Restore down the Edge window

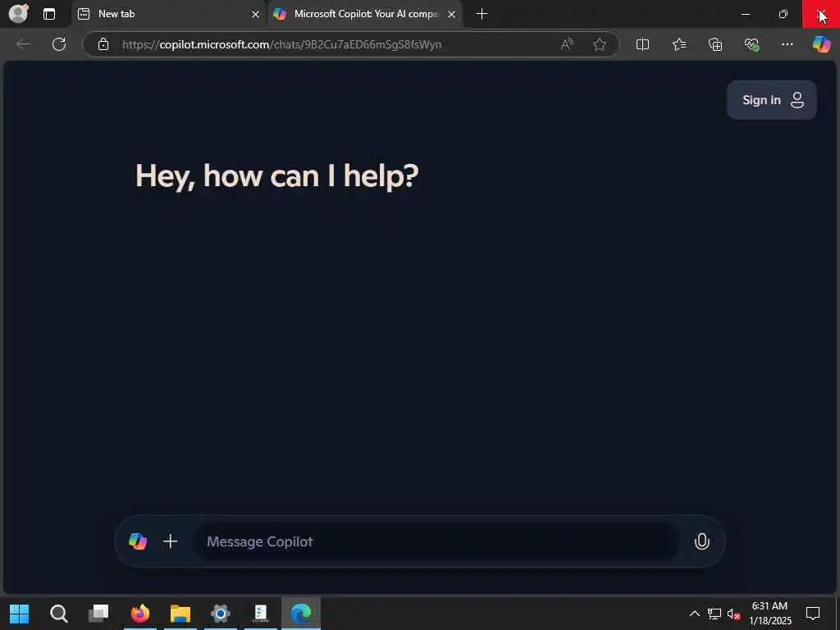(x=783, y=14)
